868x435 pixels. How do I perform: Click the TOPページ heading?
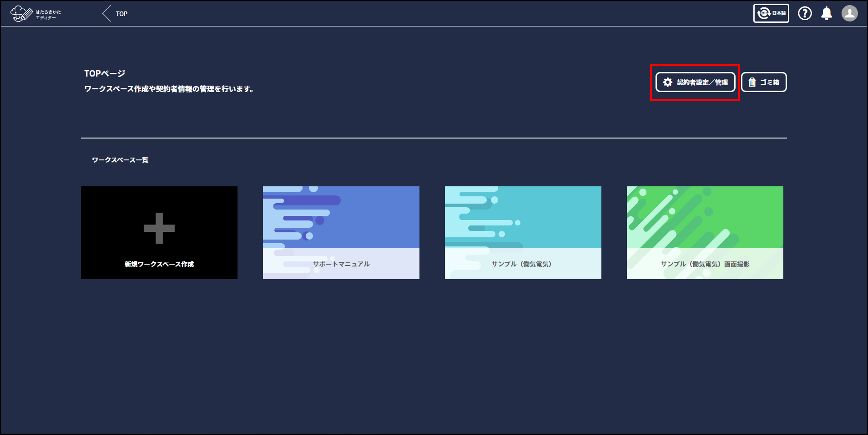104,73
